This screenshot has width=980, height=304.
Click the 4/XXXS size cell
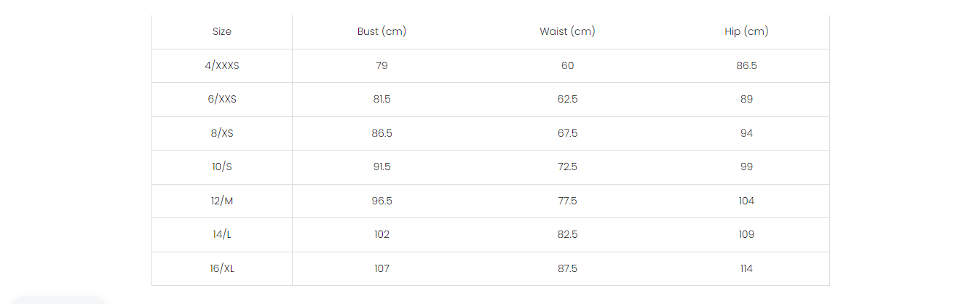coord(222,65)
